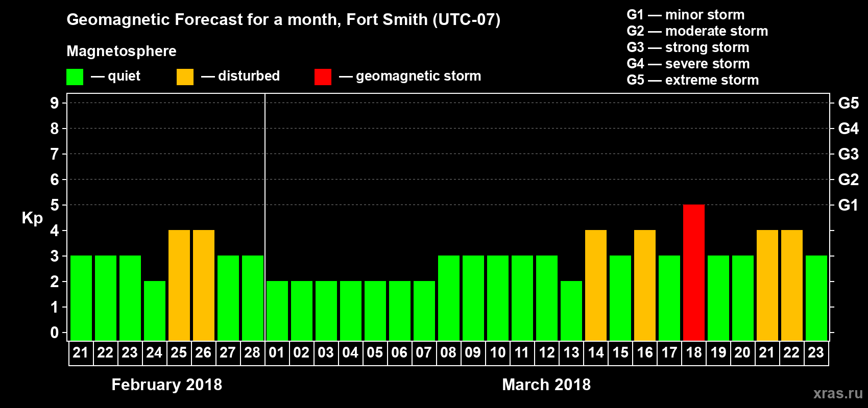
Task: Click the 'February 2018' month label
Action: click(x=167, y=385)
